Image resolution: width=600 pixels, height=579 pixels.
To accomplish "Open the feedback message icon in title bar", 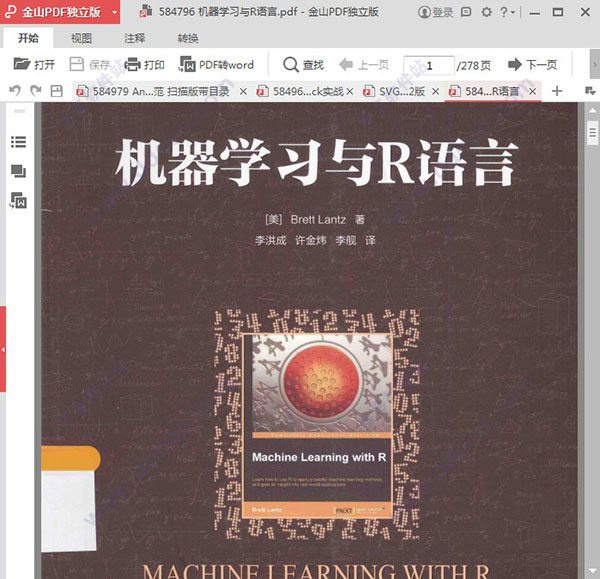I will point(466,12).
